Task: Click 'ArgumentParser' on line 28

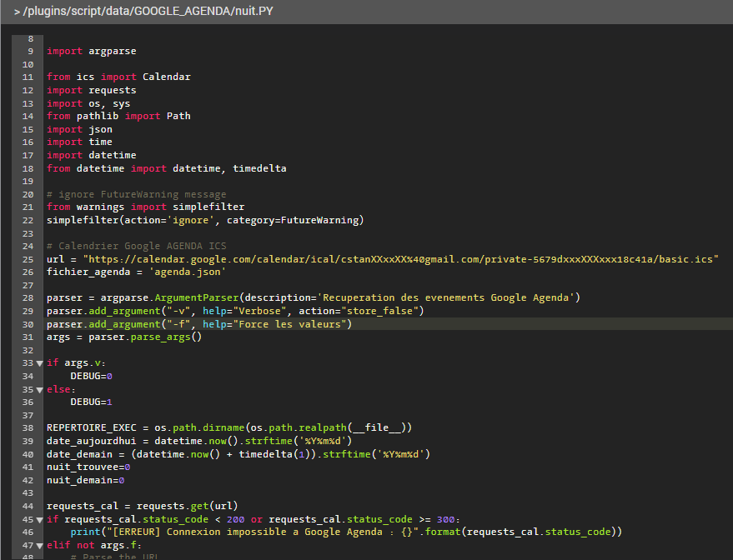Action: tap(196, 298)
